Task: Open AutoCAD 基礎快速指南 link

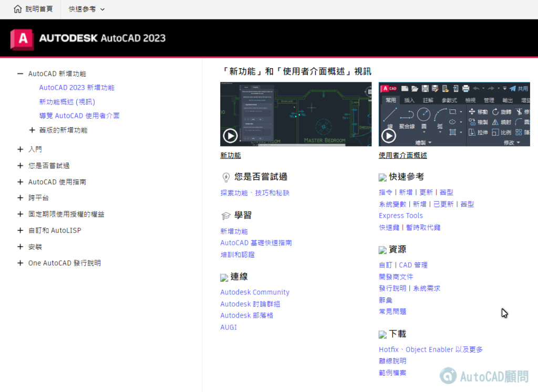Action: click(256, 243)
